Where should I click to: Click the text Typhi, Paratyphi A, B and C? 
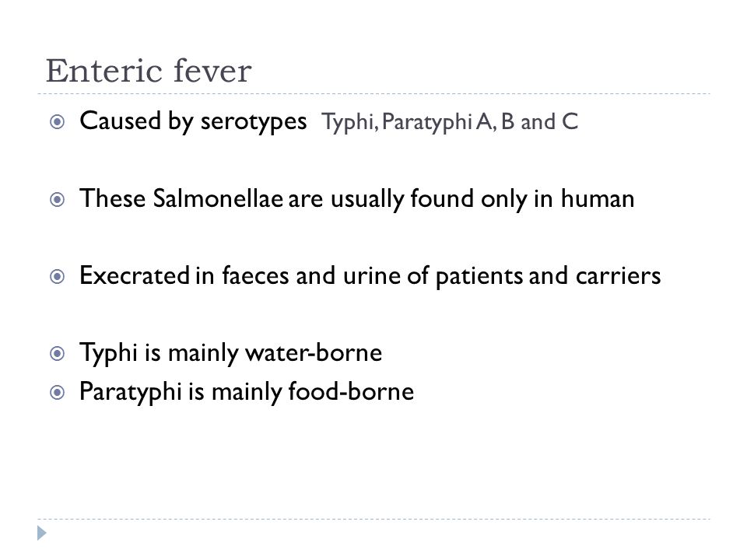click(450, 122)
